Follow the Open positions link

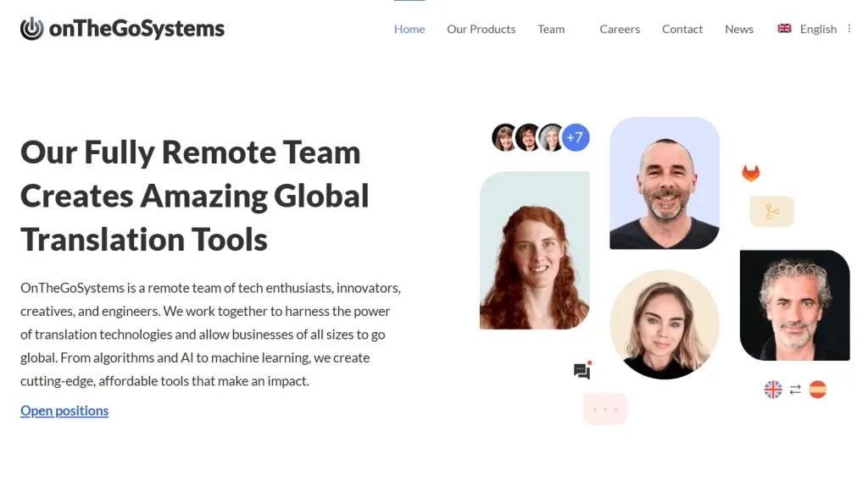pos(64,411)
